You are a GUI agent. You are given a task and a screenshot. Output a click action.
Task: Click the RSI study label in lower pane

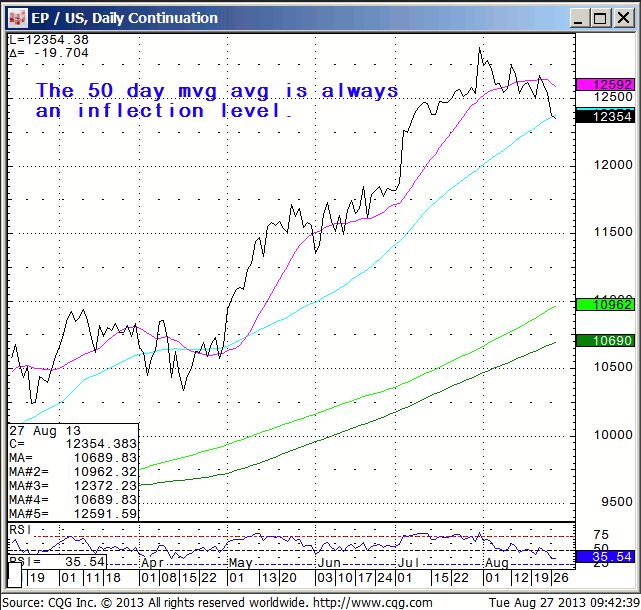pyautogui.click(x=18, y=529)
